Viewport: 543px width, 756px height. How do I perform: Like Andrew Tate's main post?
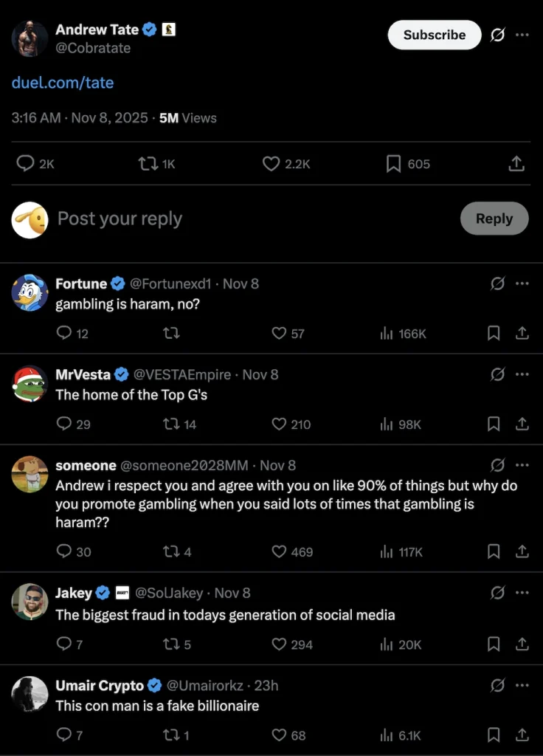[271, 164]
